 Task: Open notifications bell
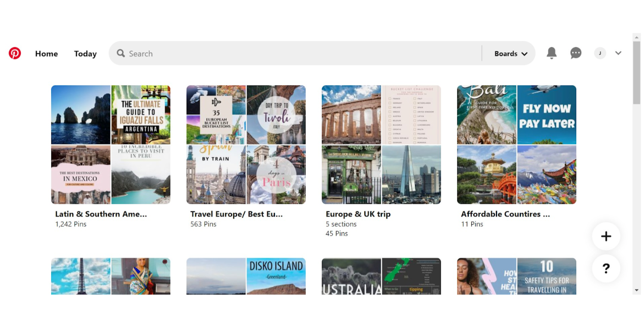[552, 53]
